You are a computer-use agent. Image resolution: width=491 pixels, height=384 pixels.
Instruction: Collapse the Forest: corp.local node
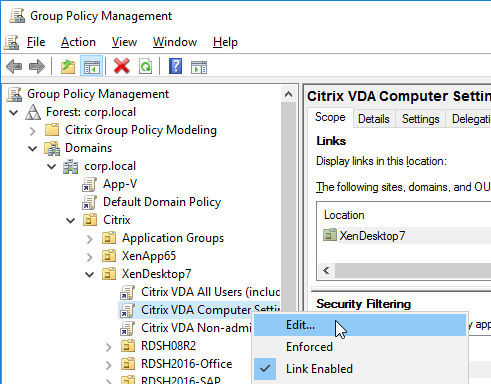(14, 112)
